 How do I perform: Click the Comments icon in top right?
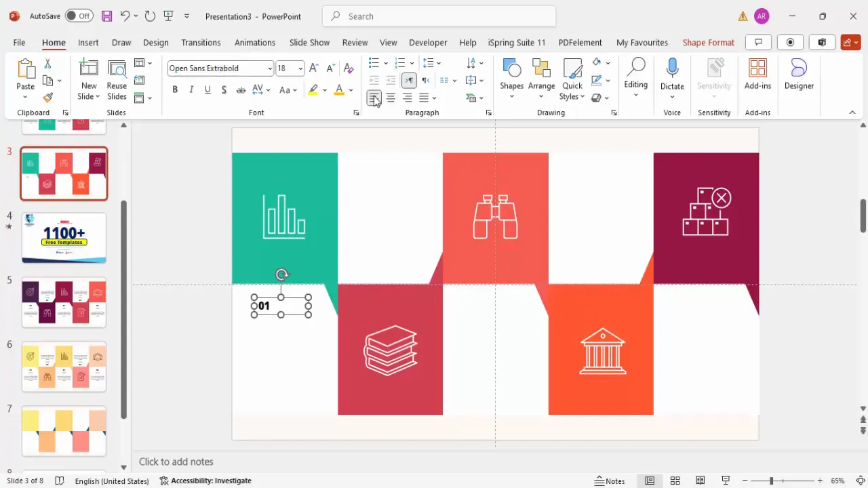758,42
